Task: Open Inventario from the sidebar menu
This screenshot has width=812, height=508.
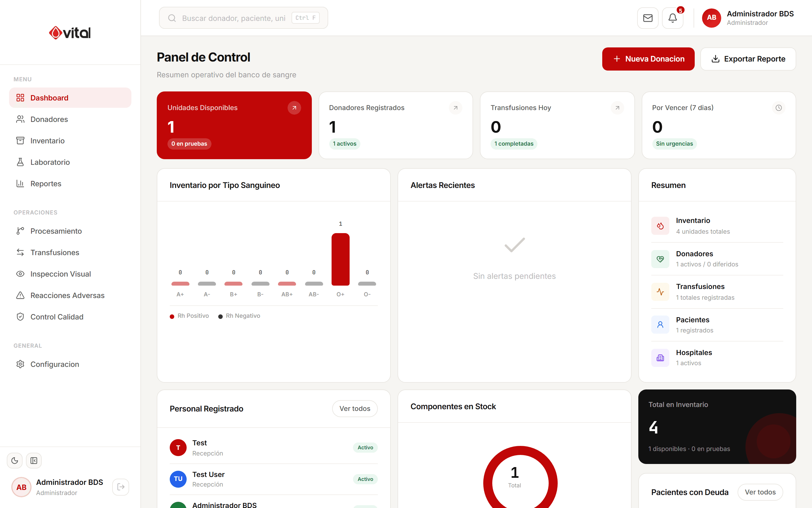Action: point(70,141)
